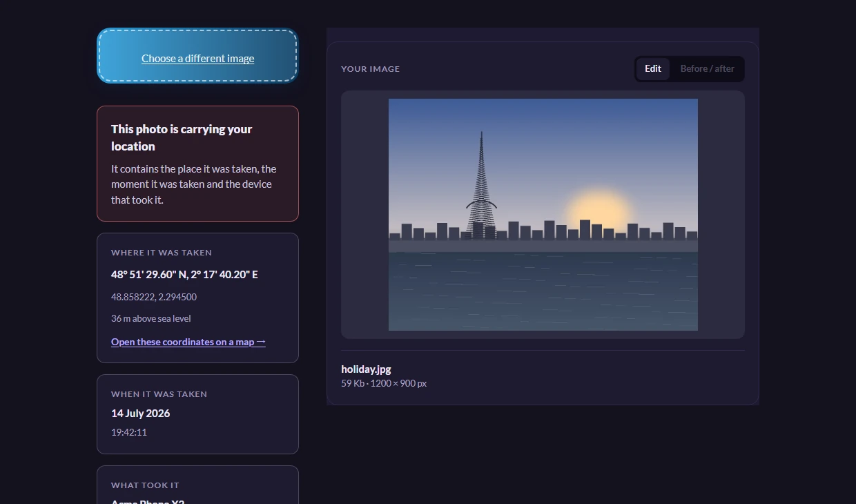Click the date '14 July 2026'
Screen dimensions: 856x504
click(x=141, y=414)
